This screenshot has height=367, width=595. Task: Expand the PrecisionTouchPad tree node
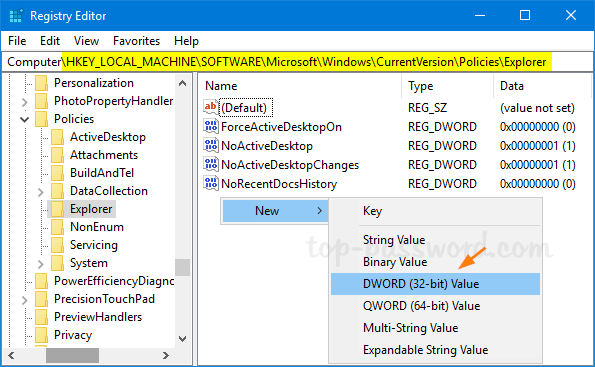[25, 300]
